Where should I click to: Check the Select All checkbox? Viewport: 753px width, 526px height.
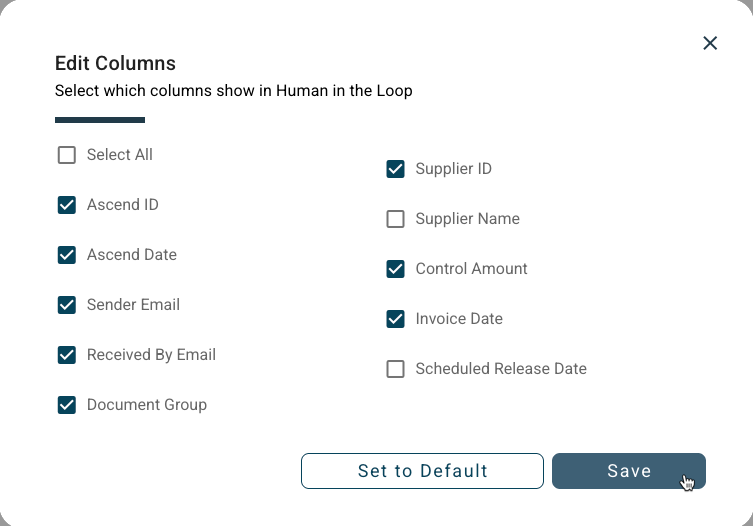point(67,155)
